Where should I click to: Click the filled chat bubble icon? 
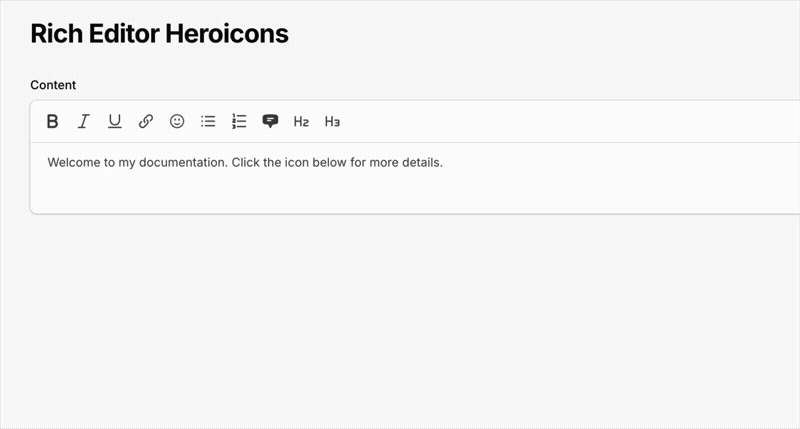(x=270, y=122)
